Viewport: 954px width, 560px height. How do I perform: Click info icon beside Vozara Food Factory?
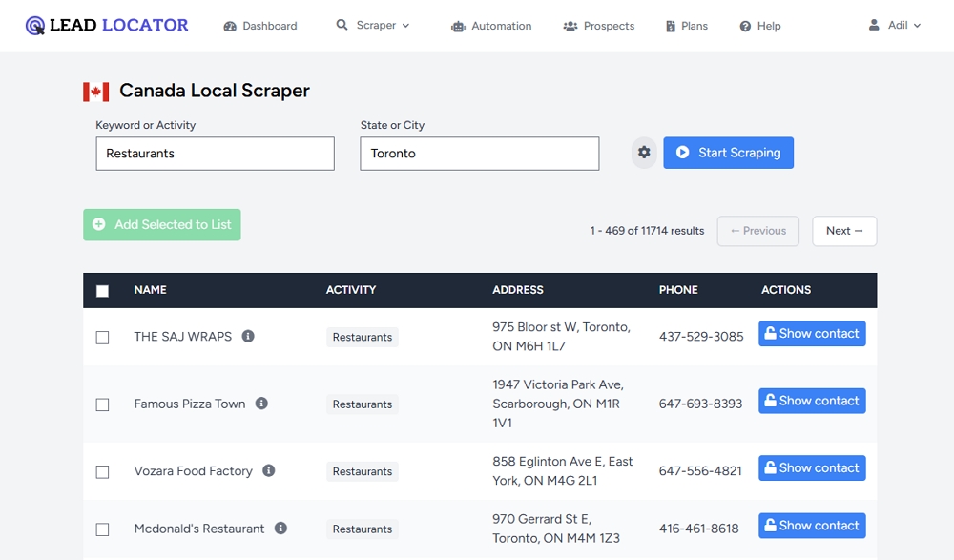pyautogui.click(x=269, y=470)
